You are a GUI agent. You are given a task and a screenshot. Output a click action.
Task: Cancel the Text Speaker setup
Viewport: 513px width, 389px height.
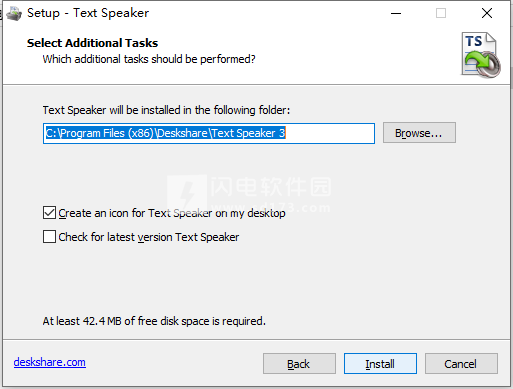(461, 364)
